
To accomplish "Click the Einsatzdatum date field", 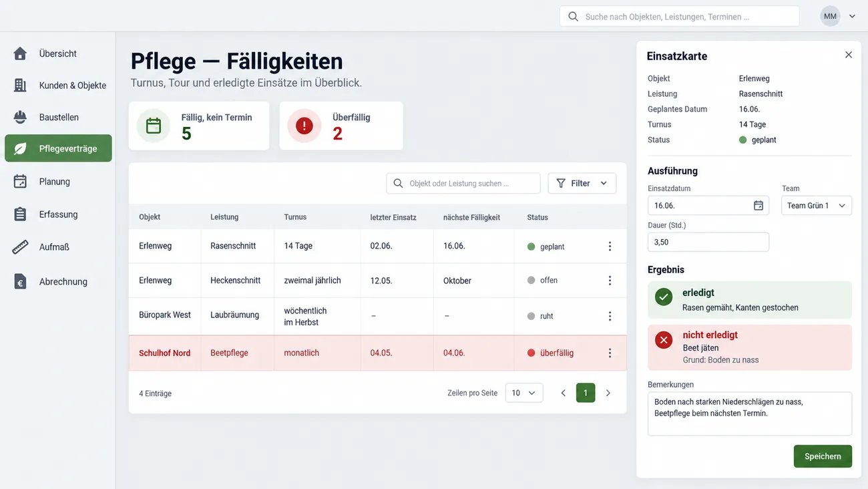I will pos(708,205).
